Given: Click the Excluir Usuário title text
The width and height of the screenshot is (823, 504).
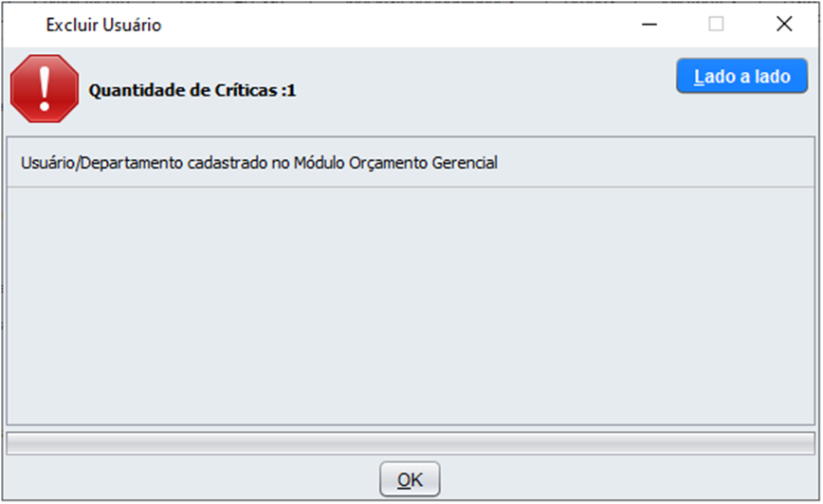Looking at the screenshot, I should [103, 26].
